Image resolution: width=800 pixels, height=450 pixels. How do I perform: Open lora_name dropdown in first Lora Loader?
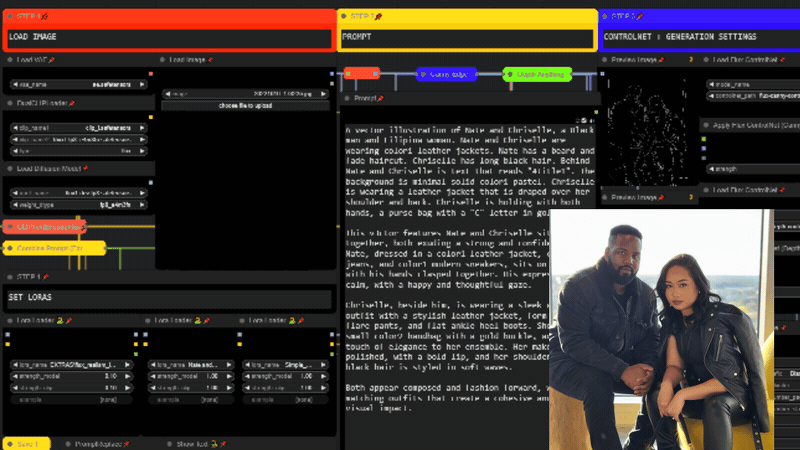pyautogui.click(x=78, y=365)
